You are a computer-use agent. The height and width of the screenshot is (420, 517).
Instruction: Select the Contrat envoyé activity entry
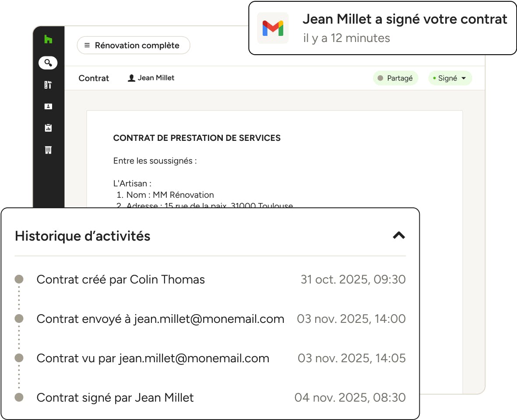(x=160, y=319)
